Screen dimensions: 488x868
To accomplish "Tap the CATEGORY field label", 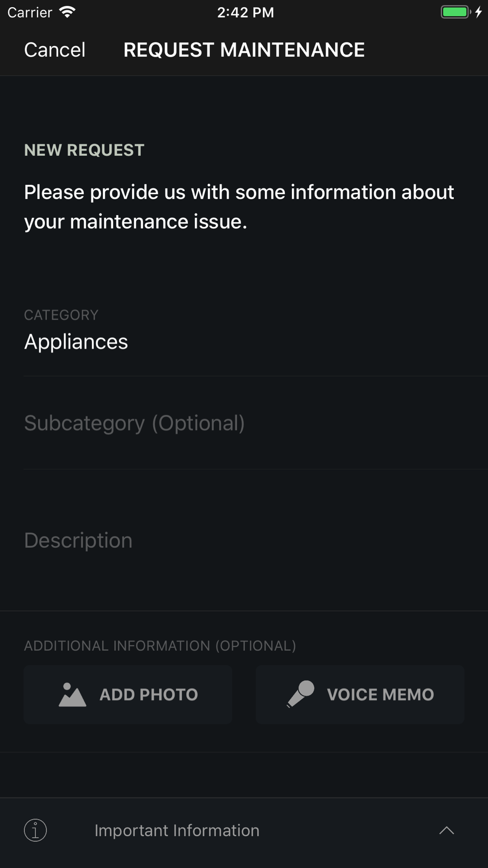I will [x=61, y=315].
